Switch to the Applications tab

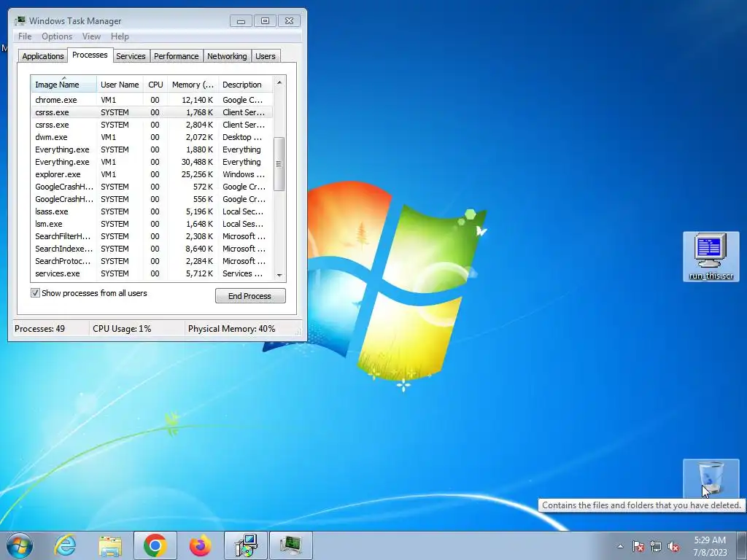point(43,56)
